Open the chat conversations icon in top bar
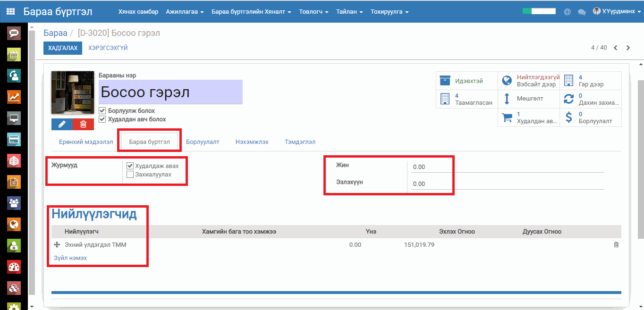 click(582, 12)
